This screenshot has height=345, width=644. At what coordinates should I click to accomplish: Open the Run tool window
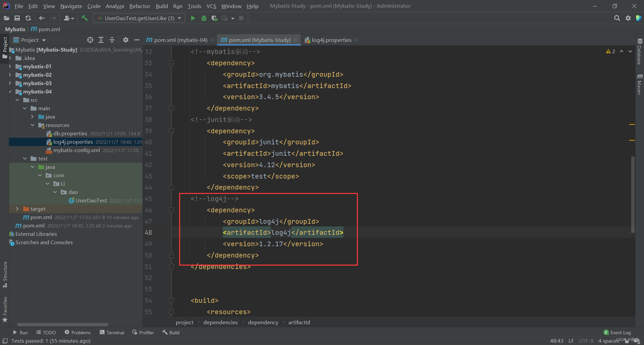pos(20,333)
